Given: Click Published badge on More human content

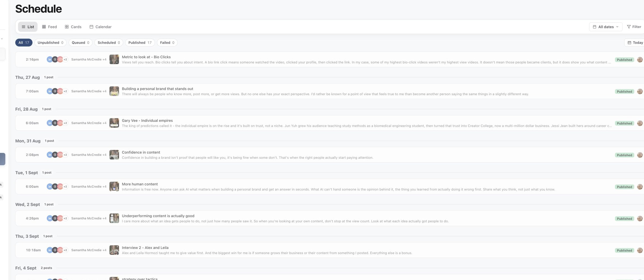Looking at the screenshot, I should 624,187.
